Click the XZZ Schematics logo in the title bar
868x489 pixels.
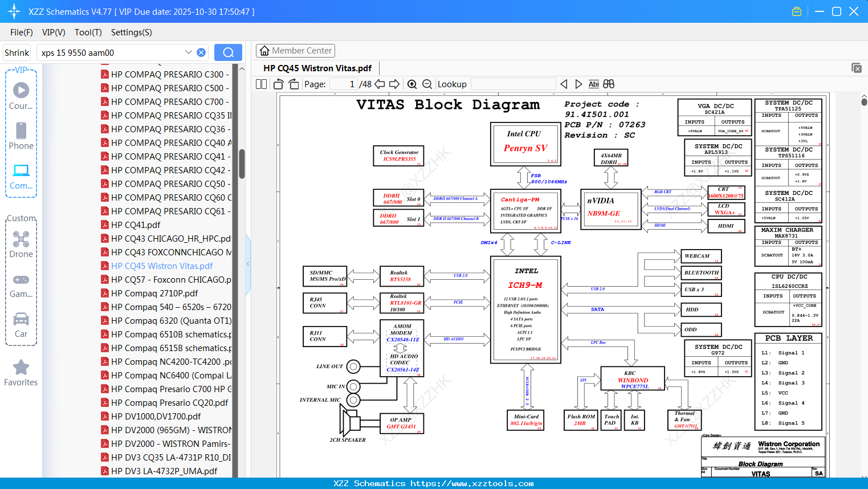click(x=14, y=11)
